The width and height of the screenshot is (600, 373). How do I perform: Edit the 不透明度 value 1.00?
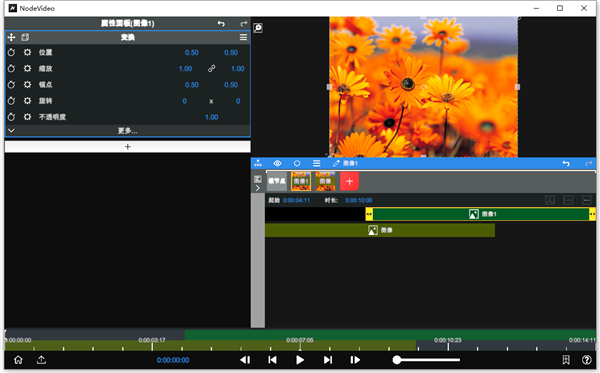212,117
